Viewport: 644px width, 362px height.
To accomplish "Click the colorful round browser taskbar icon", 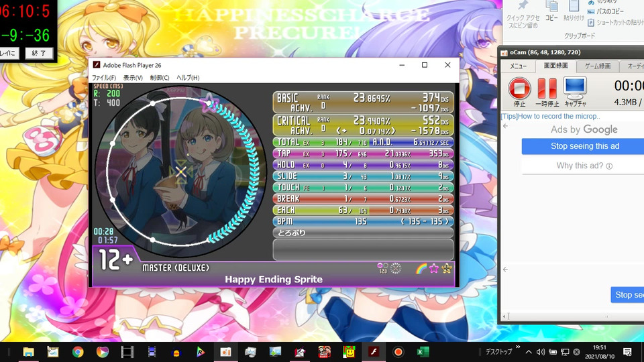I will coord(102,352).
